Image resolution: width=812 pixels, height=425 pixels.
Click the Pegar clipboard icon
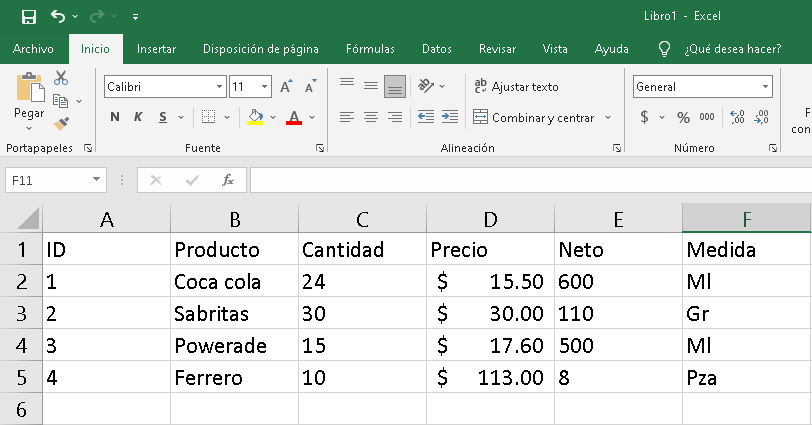pyautogui.click(x=30, y=87)
